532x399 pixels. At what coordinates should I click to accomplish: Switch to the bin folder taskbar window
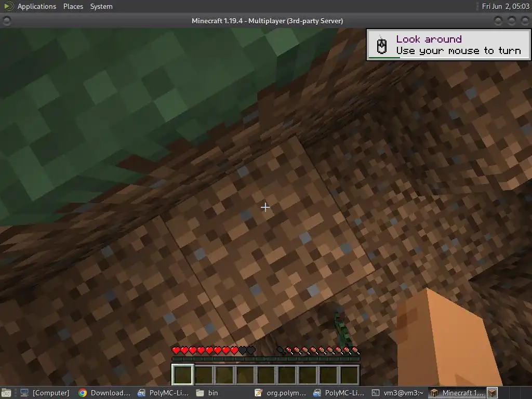pos(208,393)
